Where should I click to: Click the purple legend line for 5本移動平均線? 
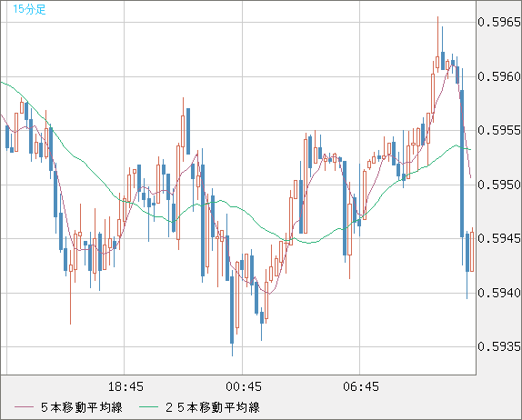(x=24, y=407)
